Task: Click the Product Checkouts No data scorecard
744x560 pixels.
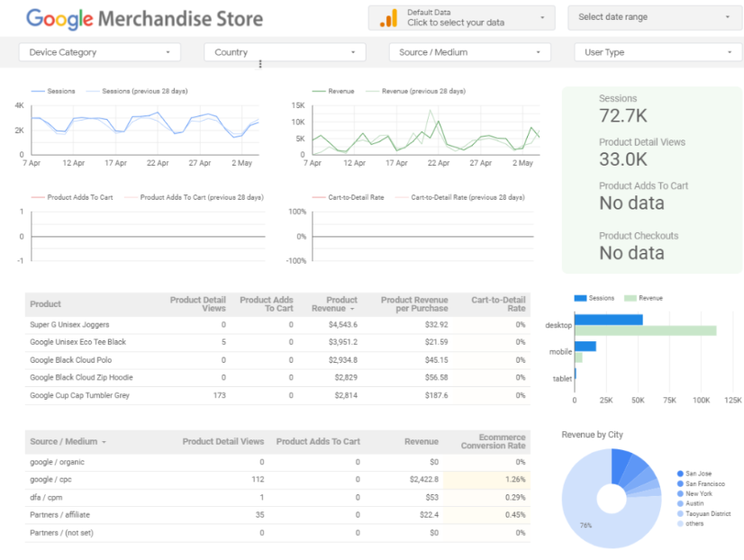Action: click(639, 246)
